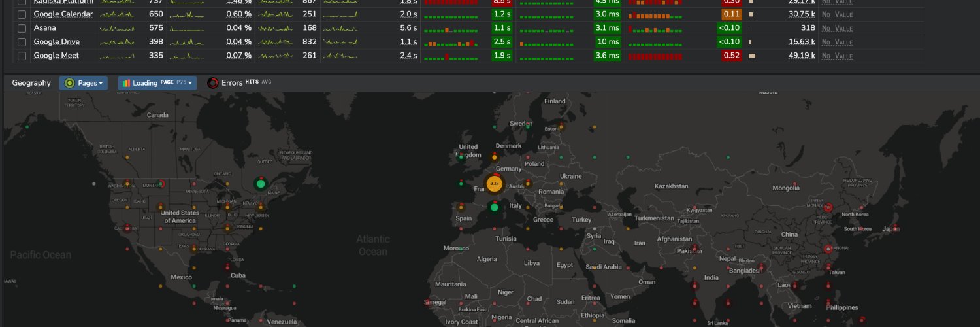The width and height of the screenshot is (980, 327).
Task: Click Google Meet's red status bar beside 0.52
Action: click(655, 56)
